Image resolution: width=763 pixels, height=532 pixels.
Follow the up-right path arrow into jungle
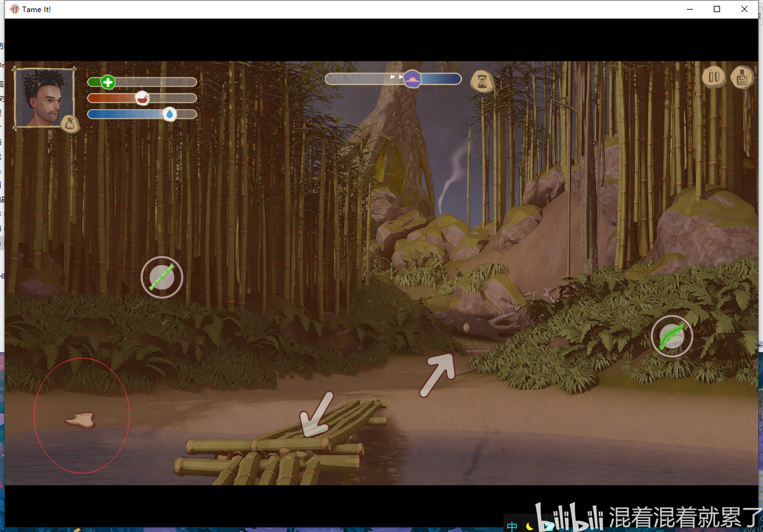[x=437, y=375]
